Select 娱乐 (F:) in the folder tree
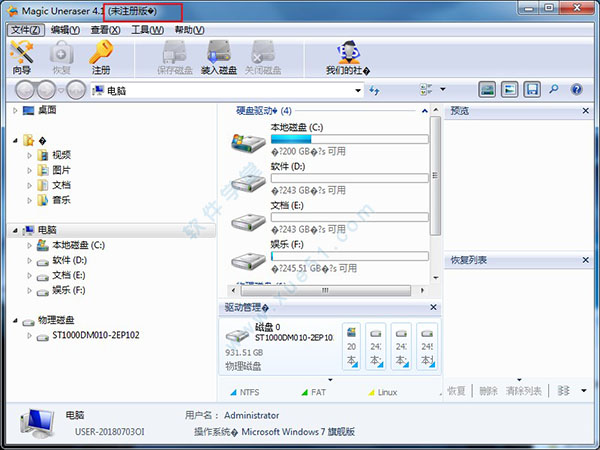The image size is (600, 450). tap(69, 290)
